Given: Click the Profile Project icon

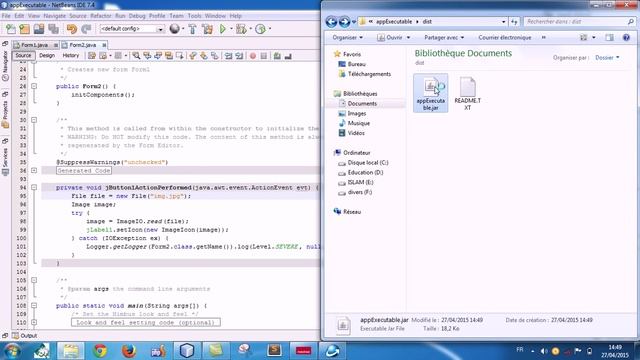Looking at the screenshot, I should click(260, 29).
